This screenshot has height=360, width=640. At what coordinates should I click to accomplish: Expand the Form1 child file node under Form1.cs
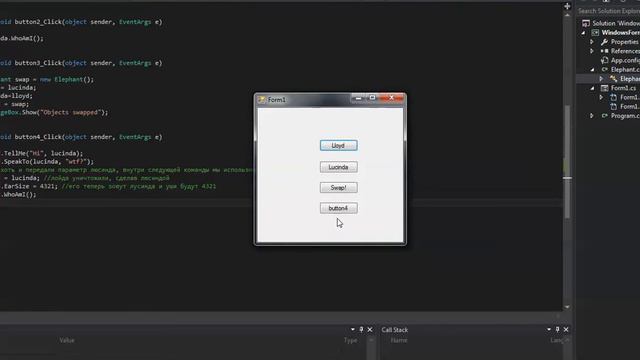(601, 98)
